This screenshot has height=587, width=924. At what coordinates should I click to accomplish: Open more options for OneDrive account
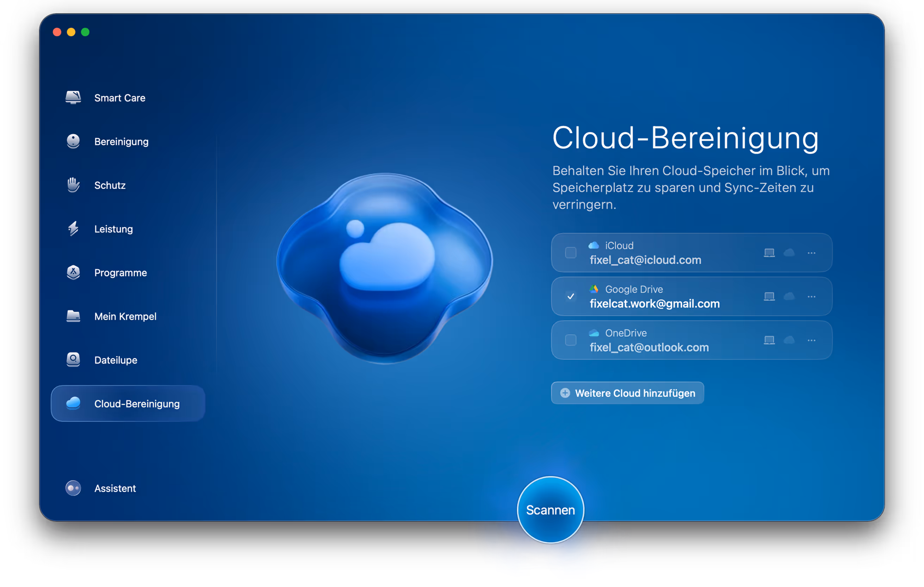tap(812, 341)
